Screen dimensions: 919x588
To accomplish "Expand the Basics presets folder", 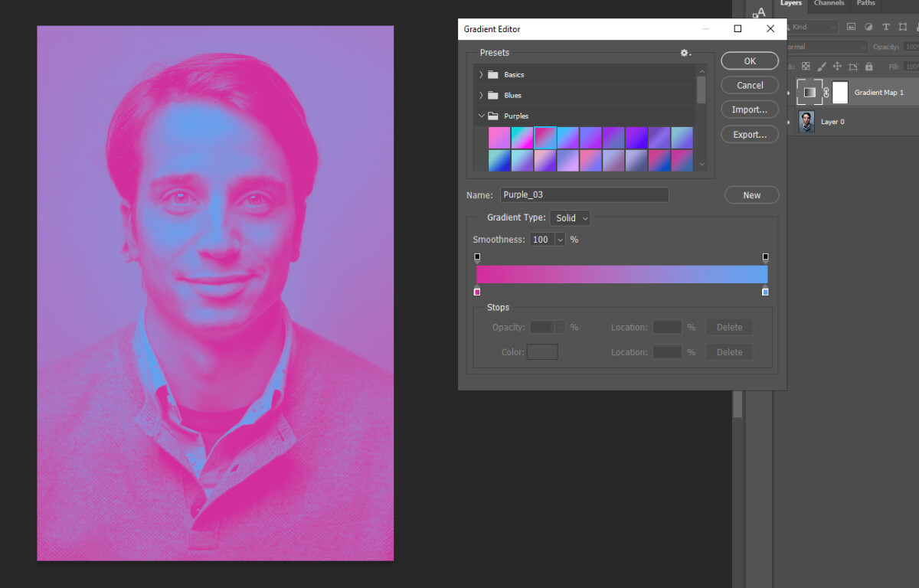I will tap(482, 74).
